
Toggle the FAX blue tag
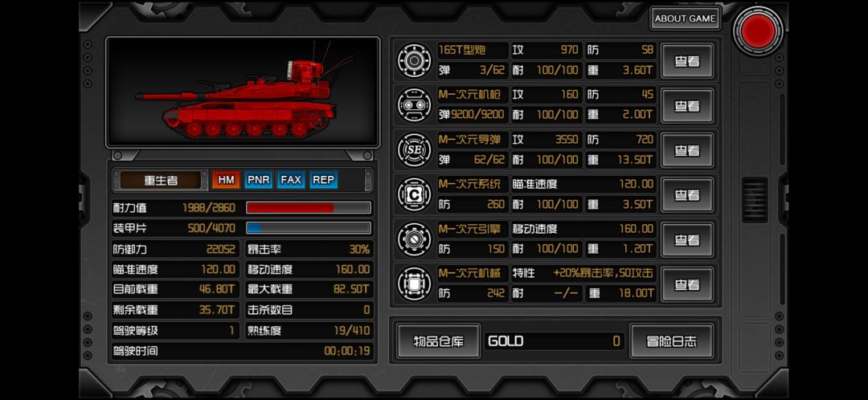point(291,180)
